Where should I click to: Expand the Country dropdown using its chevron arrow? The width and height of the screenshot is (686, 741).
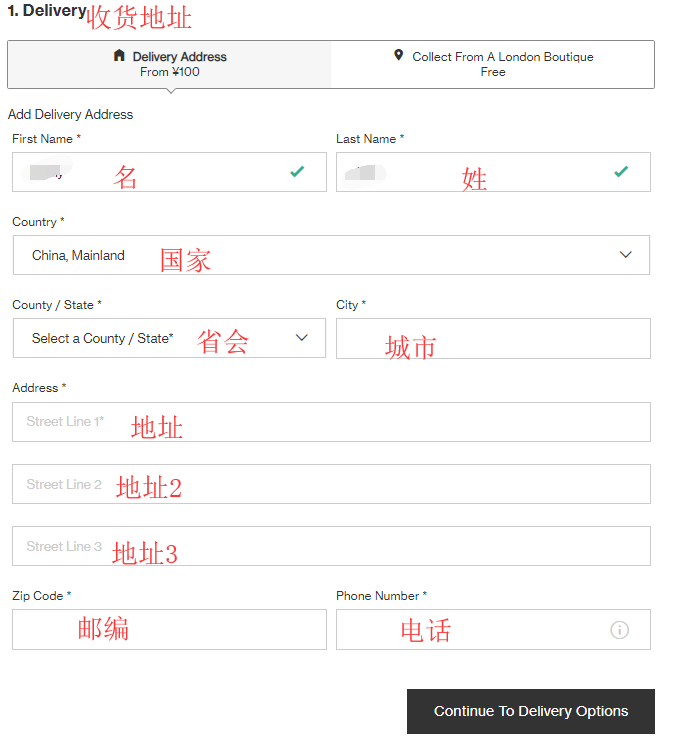tap(626, 255)
